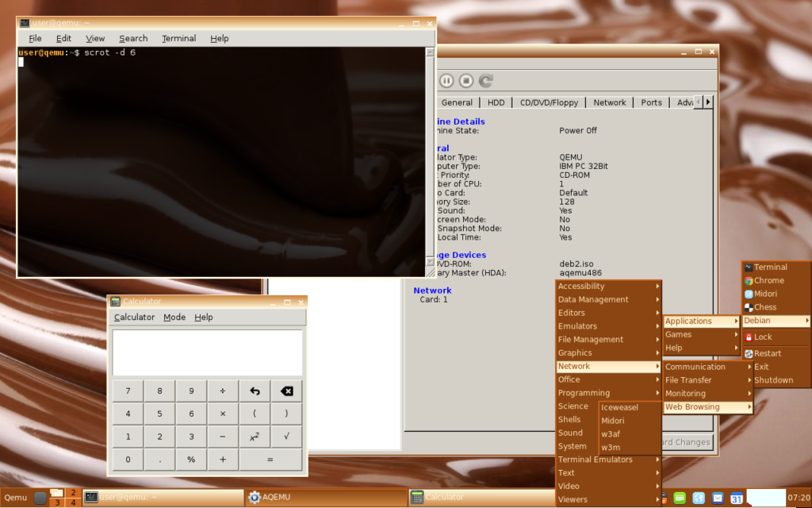Click the Lock entry with padlock icon
Viewport: 812px width, 508px height.
pos(762,337)
